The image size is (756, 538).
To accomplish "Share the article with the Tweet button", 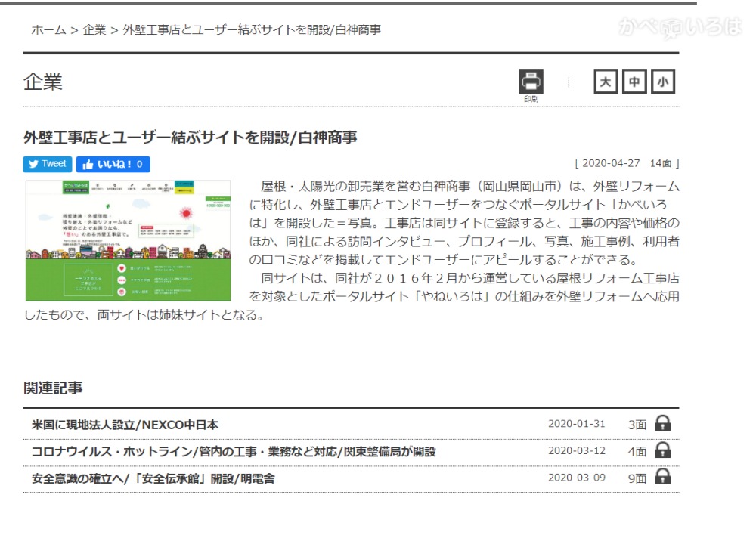I will (48, 164).
